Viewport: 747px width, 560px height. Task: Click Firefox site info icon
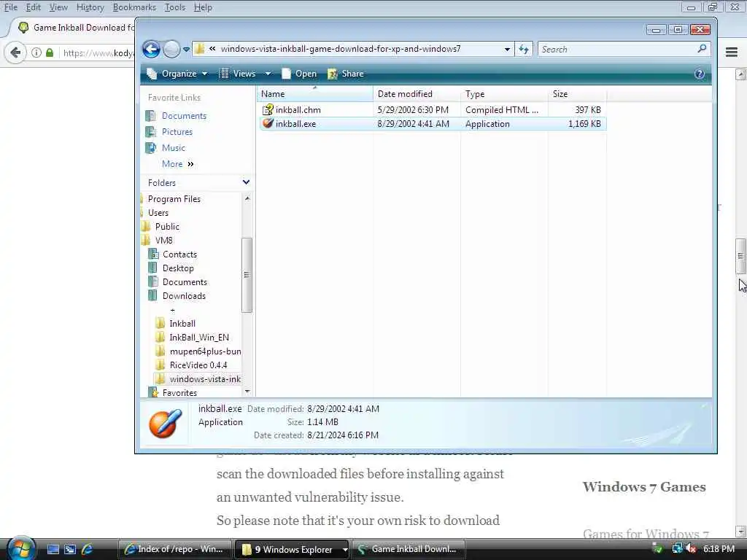(36, 52)
